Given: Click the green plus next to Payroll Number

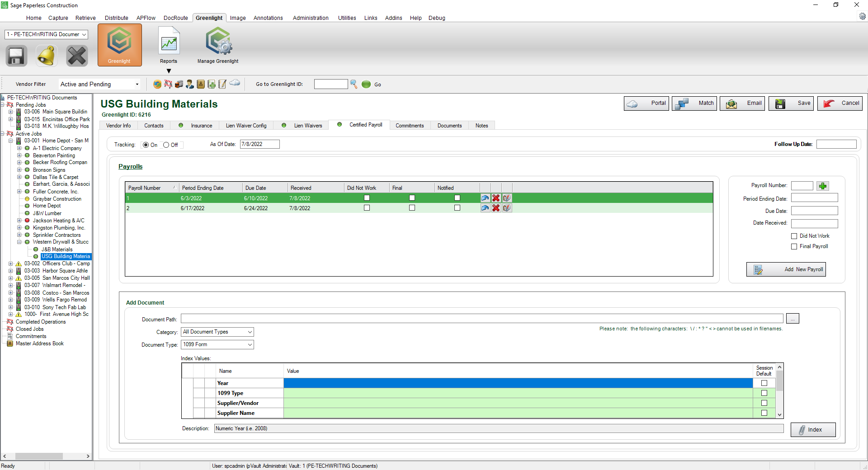Looking at the screenshot, I should [x=823, y=186].
